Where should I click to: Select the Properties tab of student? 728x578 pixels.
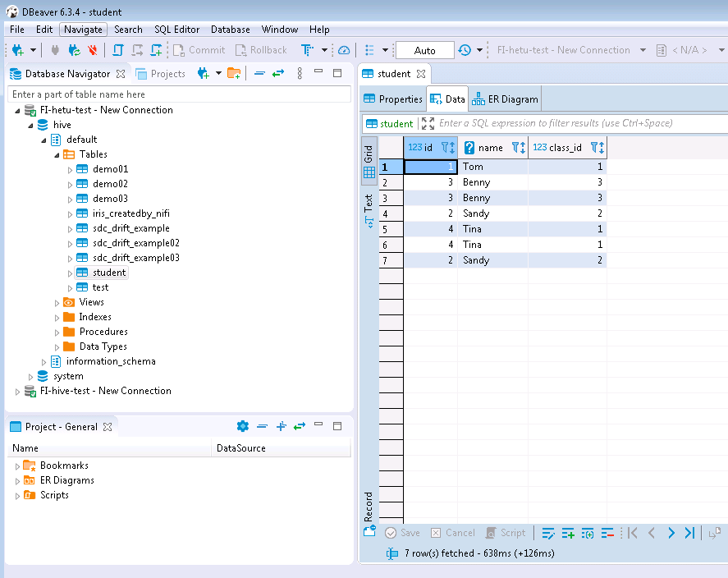tap(393, 99)
